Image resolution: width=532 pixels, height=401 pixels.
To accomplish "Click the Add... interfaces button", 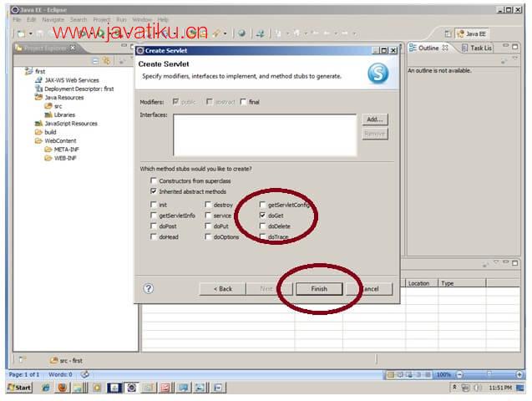I will [375, 119].
